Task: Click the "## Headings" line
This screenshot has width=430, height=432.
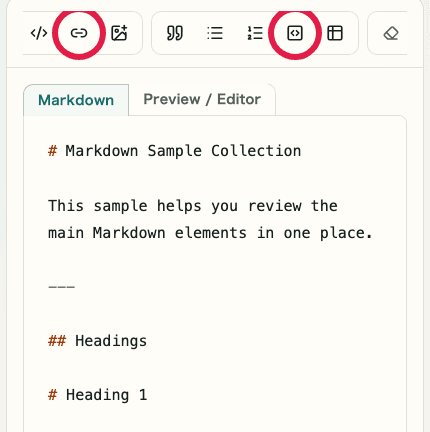Action: point(97,341)
